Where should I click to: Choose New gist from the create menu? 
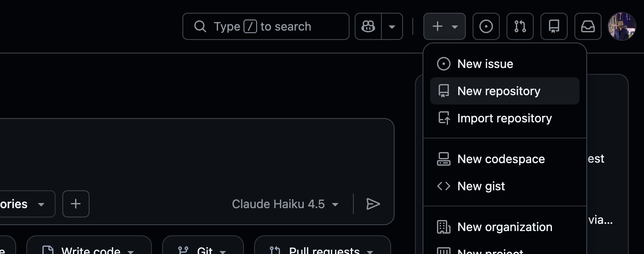tap(481, 186)
